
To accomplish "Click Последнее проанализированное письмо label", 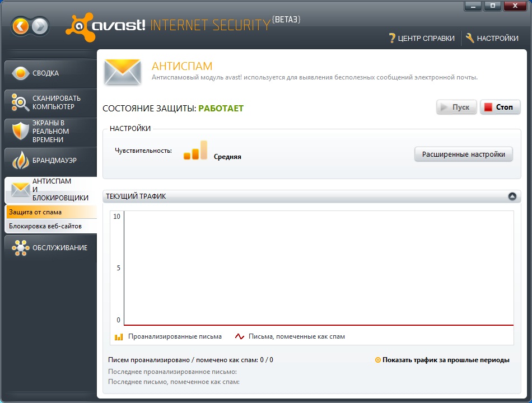I will tap(172, 372).
